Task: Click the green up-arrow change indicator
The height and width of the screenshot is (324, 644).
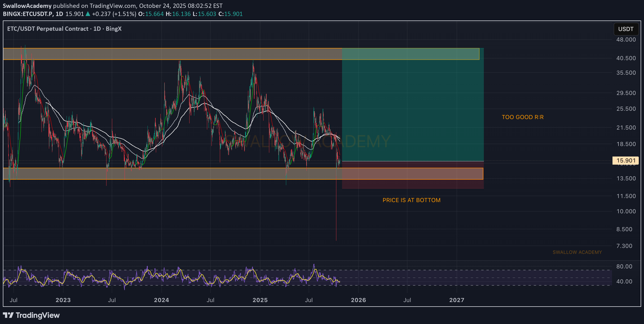Action: (88, 14)
